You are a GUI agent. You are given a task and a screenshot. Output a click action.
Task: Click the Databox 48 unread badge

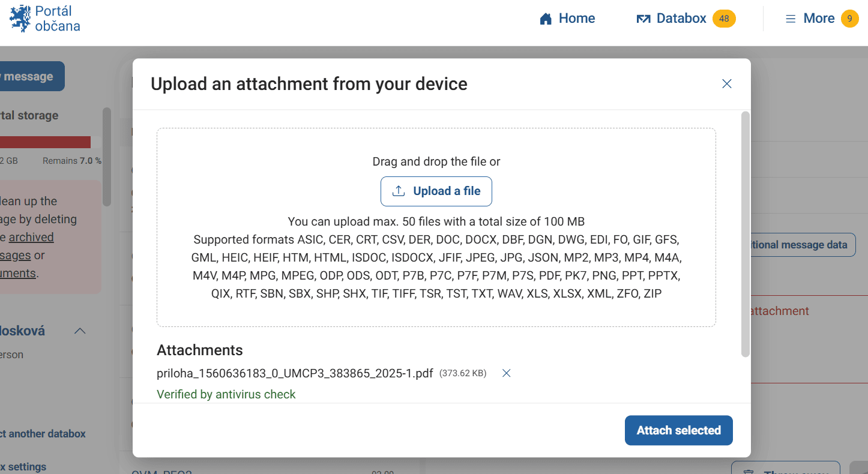pyautogui.click(x=724, y=19)
